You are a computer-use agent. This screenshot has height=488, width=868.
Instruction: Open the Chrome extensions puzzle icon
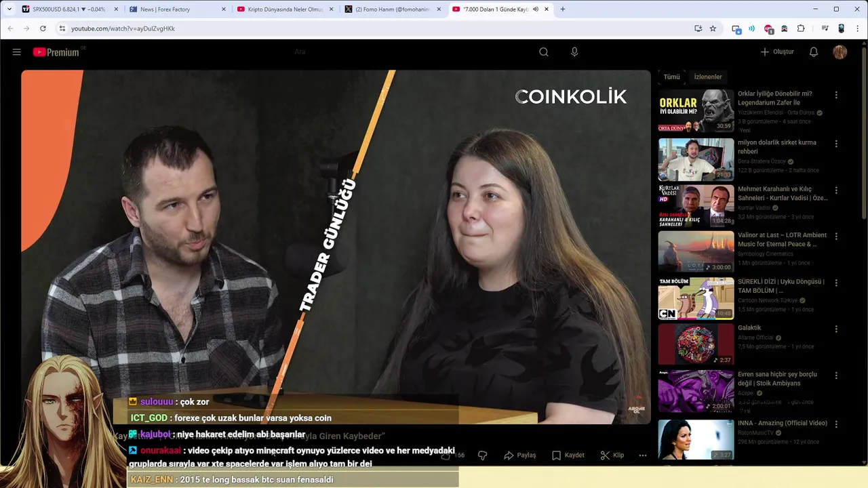click(x=801, y=28)
